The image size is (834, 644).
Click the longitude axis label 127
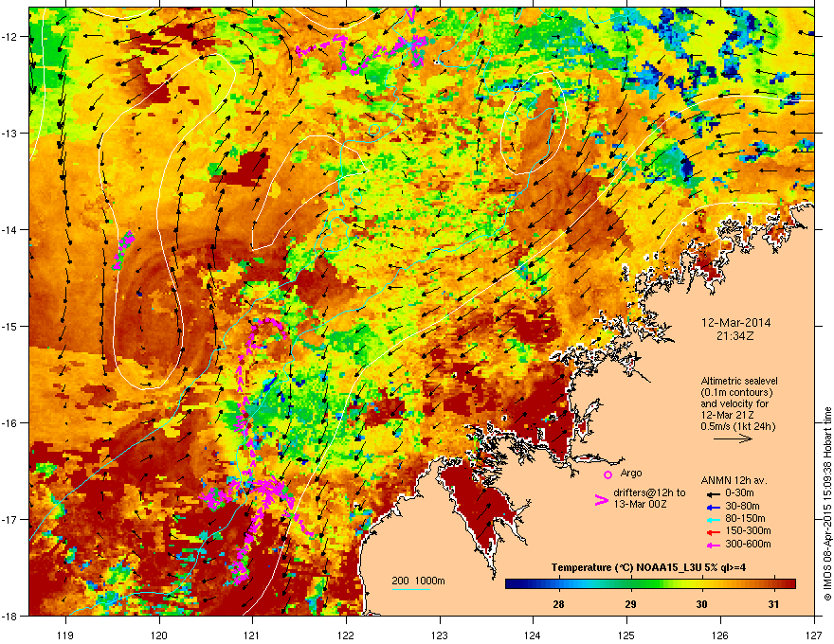click(814, 635)
